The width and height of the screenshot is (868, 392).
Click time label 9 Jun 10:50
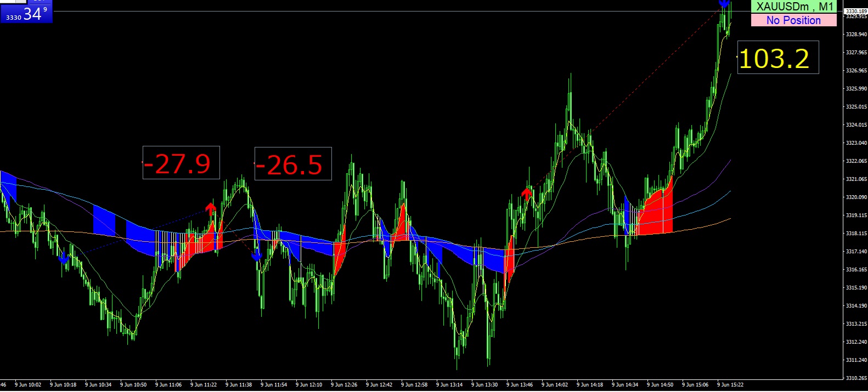133,385
